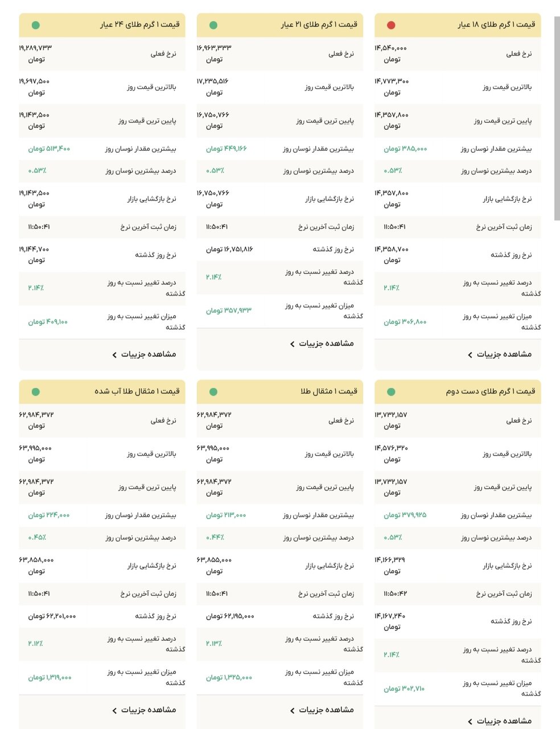Click the green dot on one mesghal gold card
Screen dimensions: 560x729
pyautogui.click(x=213, y=391)
